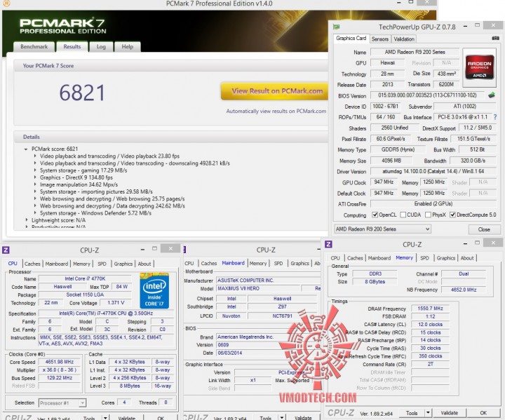The image size is (505, 420).
Task: Switch to PCMark Benchmark tab
Action: tap(34, 47)
